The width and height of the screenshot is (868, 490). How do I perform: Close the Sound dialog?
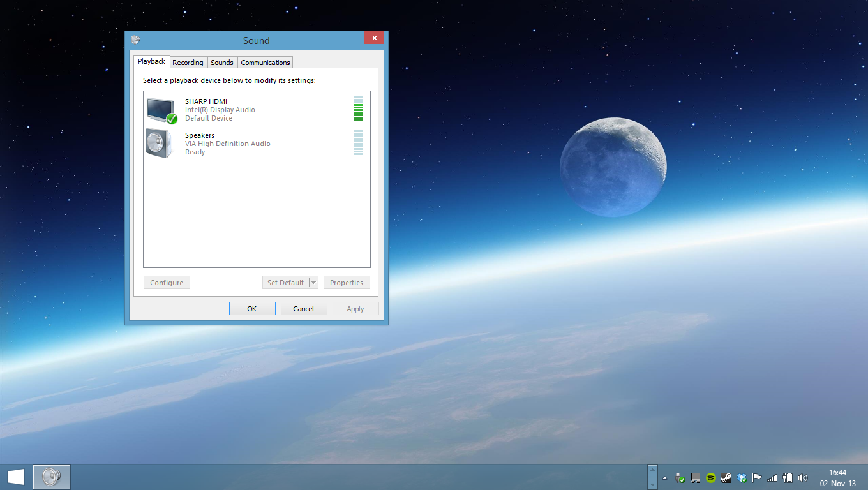[x=374, y=38]
